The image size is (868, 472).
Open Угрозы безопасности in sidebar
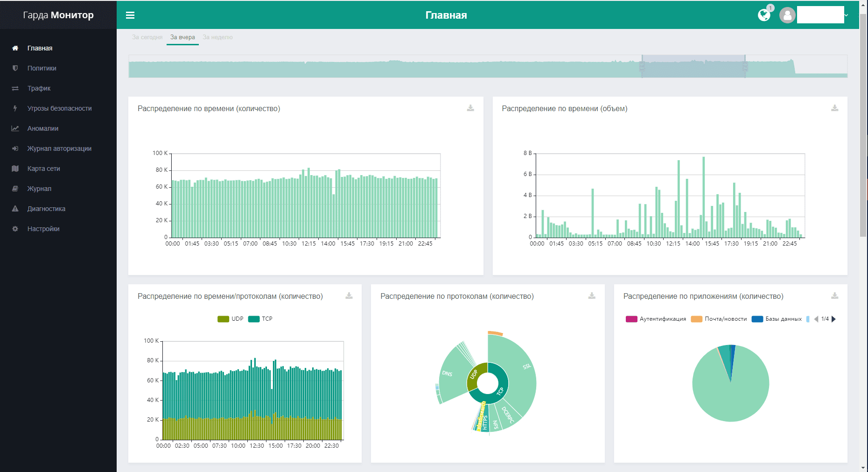(x=59, y=108)
